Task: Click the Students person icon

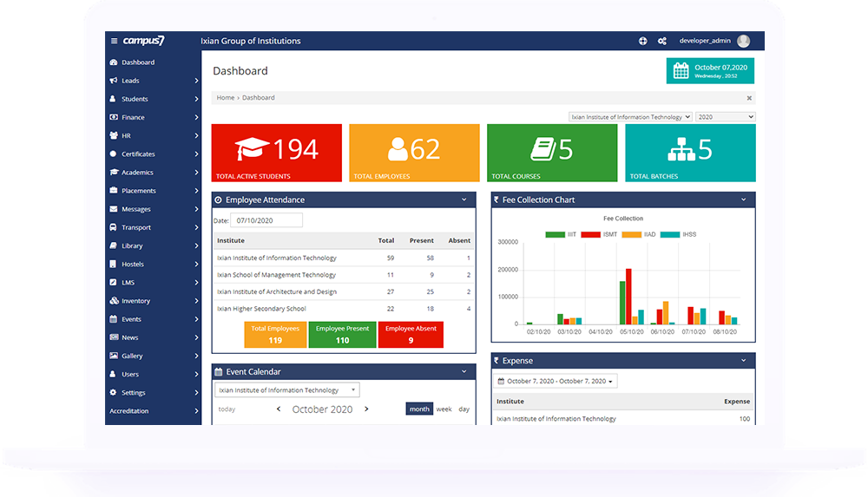Action: tap(113, 99)
